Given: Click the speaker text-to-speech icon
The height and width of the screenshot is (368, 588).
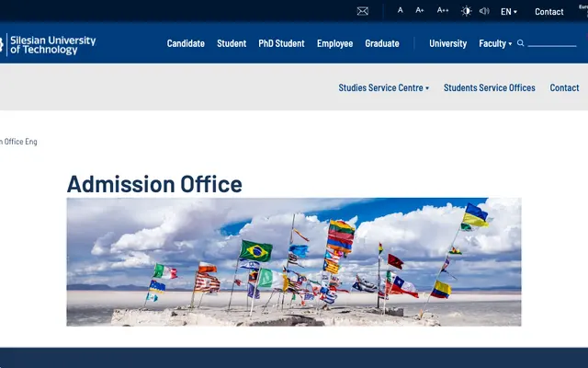Looking at the screenshot, I should pos(484,11).
